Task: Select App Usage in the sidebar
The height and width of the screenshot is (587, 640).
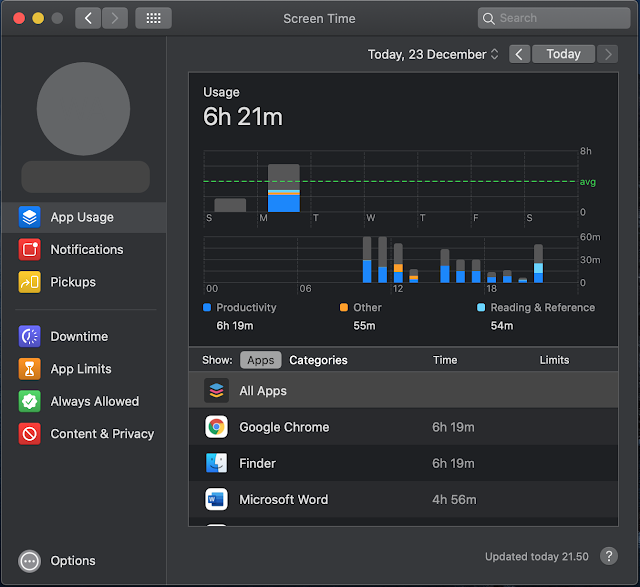Action: pyautogui.click(x=84, y=217)
